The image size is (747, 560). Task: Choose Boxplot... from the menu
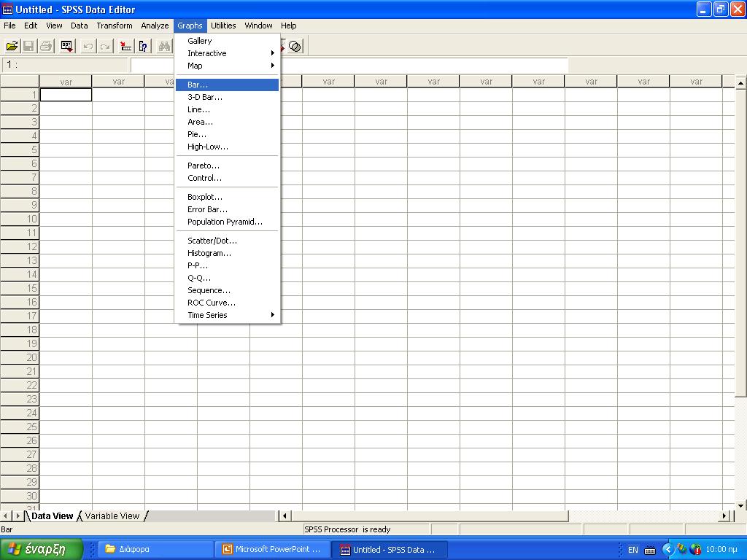tap(228, 197)
